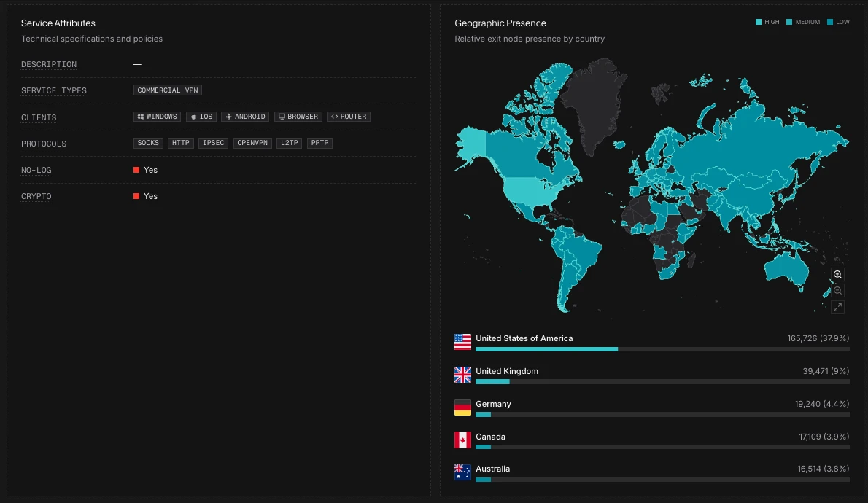Click the United States of America country name

click(x=524, y=338)
